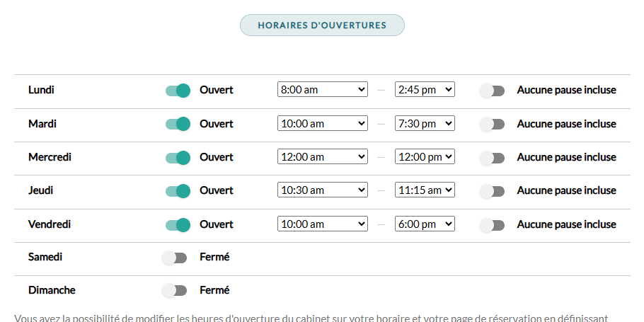644x322 pixels.
Task: Click Ouvert text in Lundi row
Action: (217, 90)
